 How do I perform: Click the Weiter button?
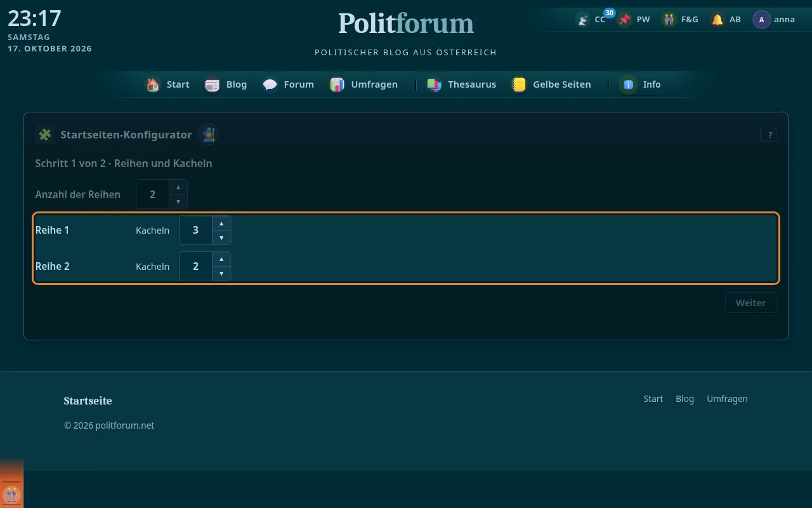(x=750, y=303)
